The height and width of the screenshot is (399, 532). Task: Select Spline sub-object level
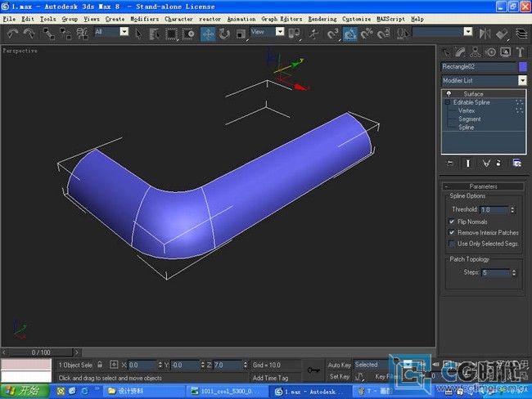(x=467, y=128)
